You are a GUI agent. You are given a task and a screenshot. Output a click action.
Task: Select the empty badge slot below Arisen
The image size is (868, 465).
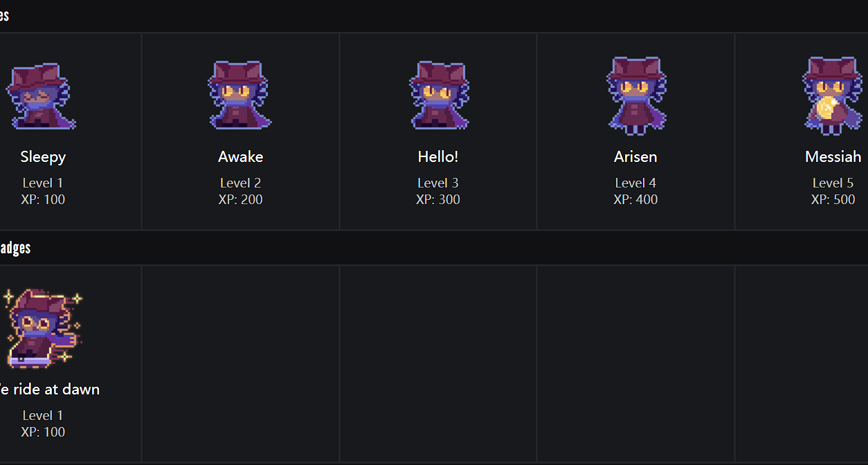635,363
